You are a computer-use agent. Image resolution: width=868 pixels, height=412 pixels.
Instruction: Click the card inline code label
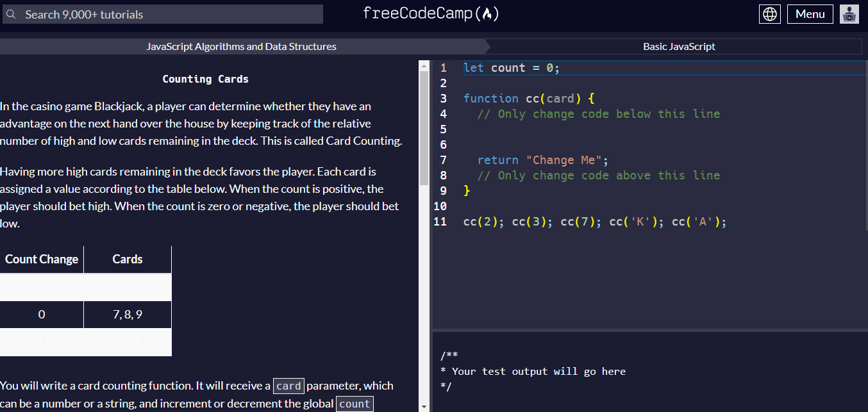tap(288, 385)
